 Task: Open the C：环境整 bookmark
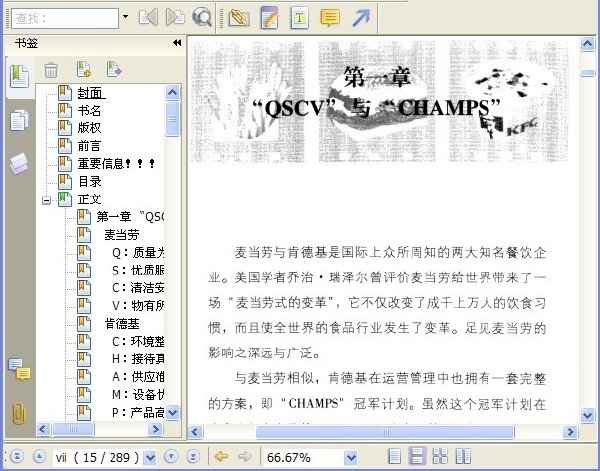pos(138,341)
